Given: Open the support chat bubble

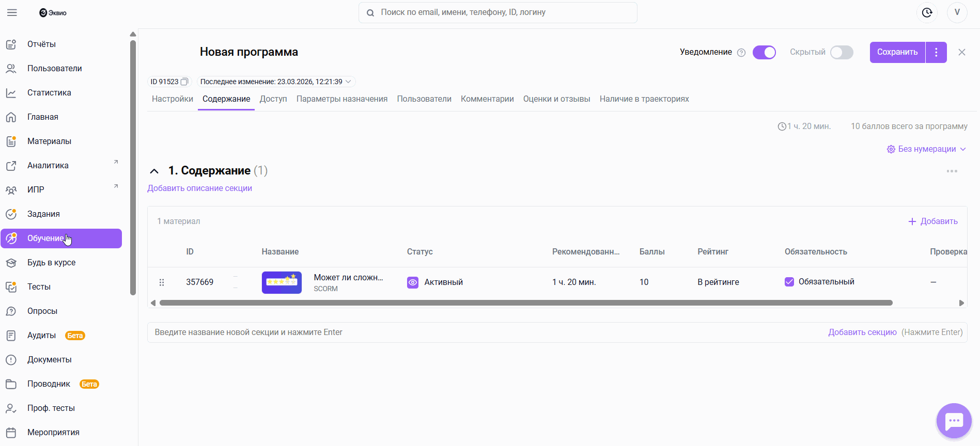Looking at the screenshot, I should tap(954, 421).
